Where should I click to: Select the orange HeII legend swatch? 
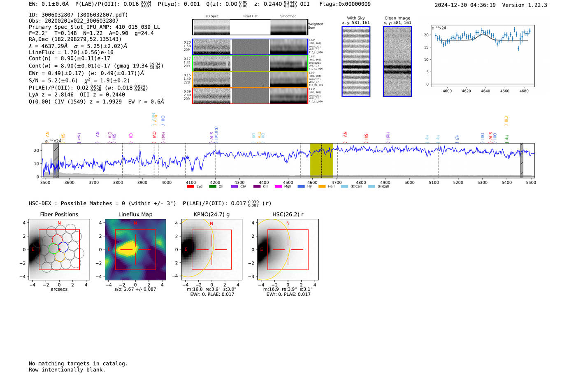click(x=322, y=187)
